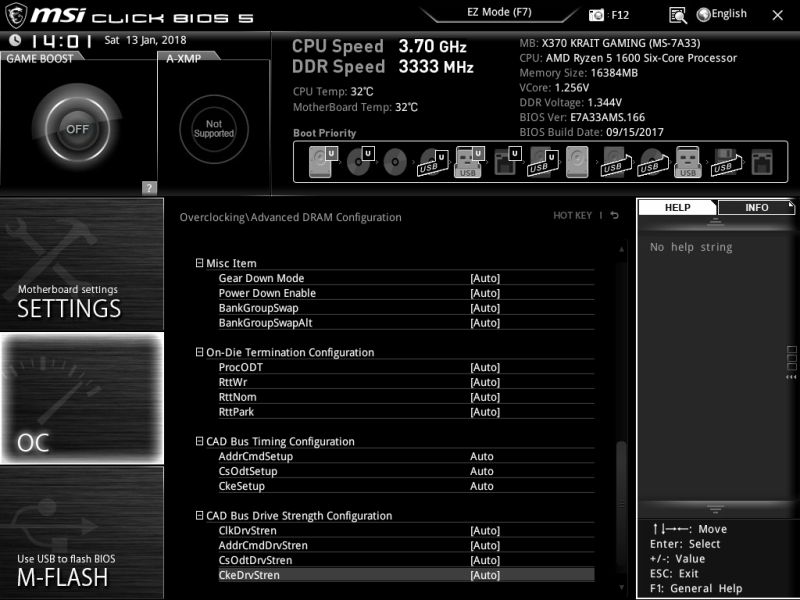Open BankGroupSwapAlt [Auto] value
This screenshot has height=600, width=800.
coord(485,322)
